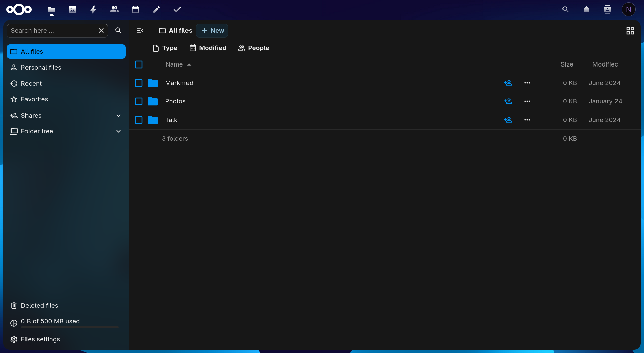This screenshot has width=644, height=353.
Task: Toggle the select-all files checkbox
Action: tap(139, 64)
